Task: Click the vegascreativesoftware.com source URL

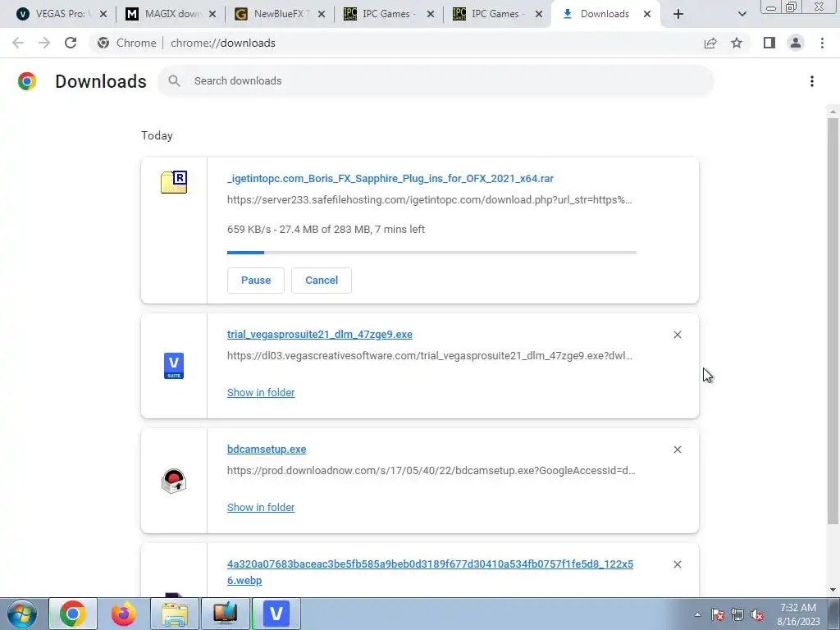Action: (x=430, y=356)
